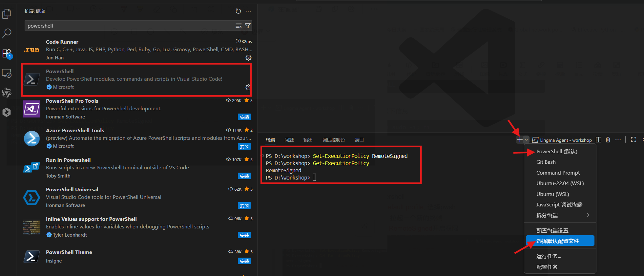Install PowerShell Theme extension
Screen dimensions: 644x276
(244, 261)
